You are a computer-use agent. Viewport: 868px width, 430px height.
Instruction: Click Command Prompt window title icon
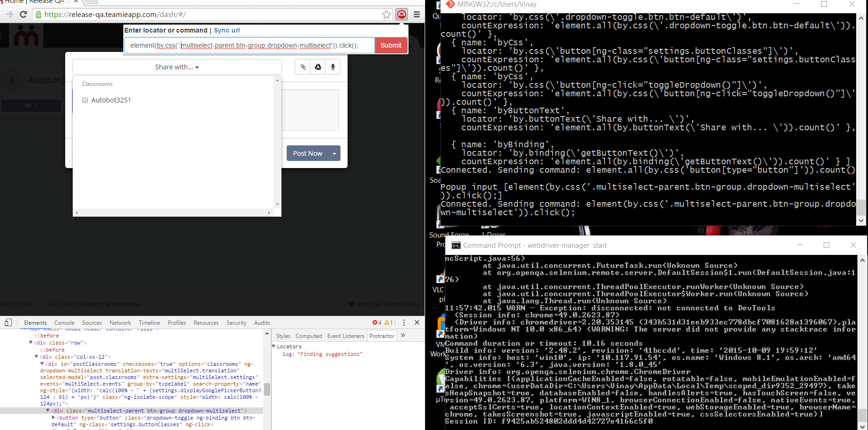456,245
